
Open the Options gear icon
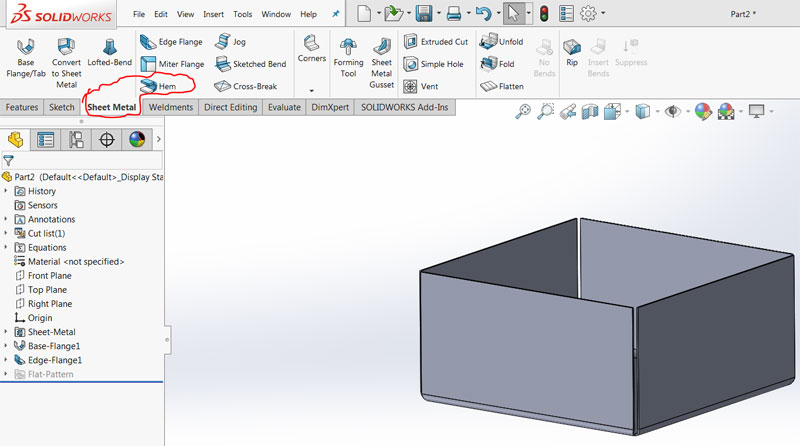[588, 13]
